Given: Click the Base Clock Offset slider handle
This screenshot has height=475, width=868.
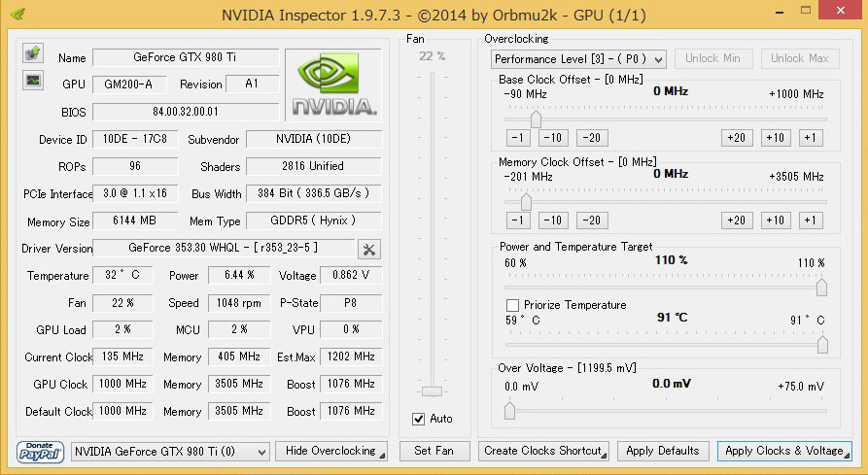Looking at the screenshot, I should pyautogui.click(x=536, y=119).
